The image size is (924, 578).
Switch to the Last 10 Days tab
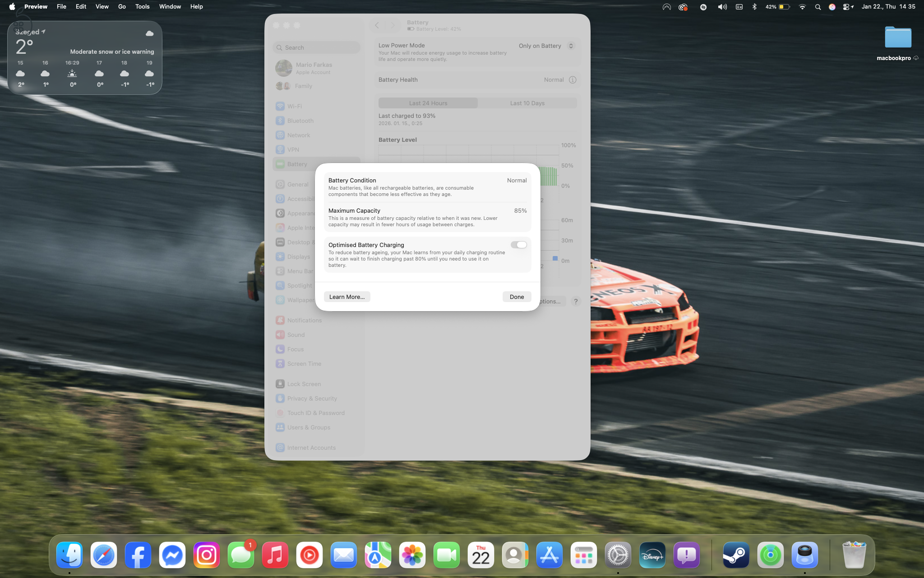527,103
